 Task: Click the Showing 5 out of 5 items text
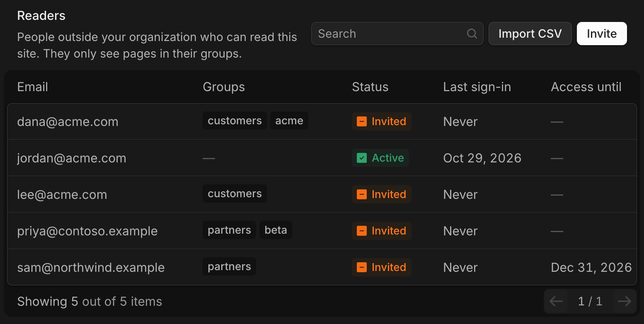pyautogui.click(x=90, y=302)
